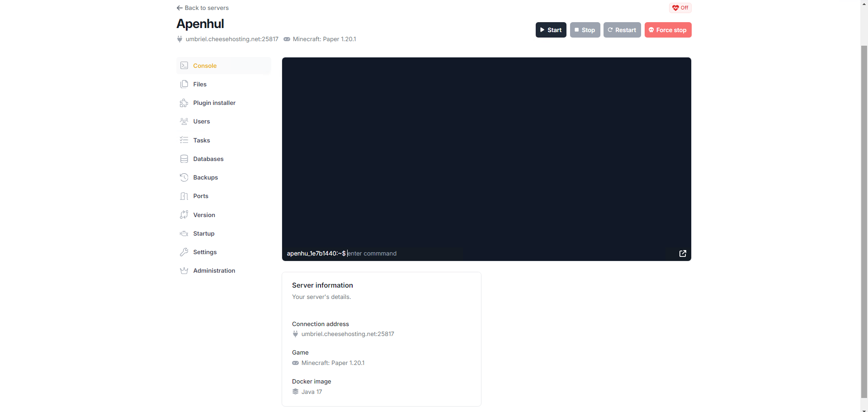Open the Files section
868x412 pixels.
pos(200,85)
